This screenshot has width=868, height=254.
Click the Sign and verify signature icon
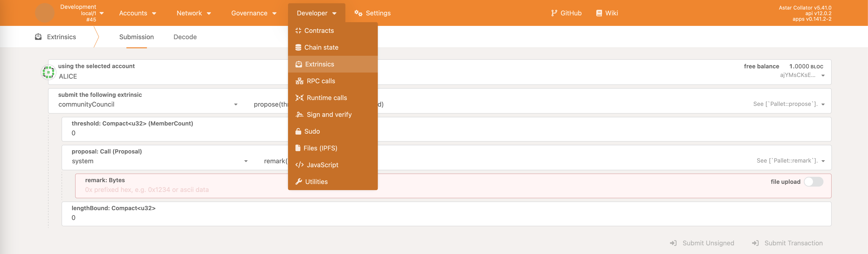click(x=299, y=115)
